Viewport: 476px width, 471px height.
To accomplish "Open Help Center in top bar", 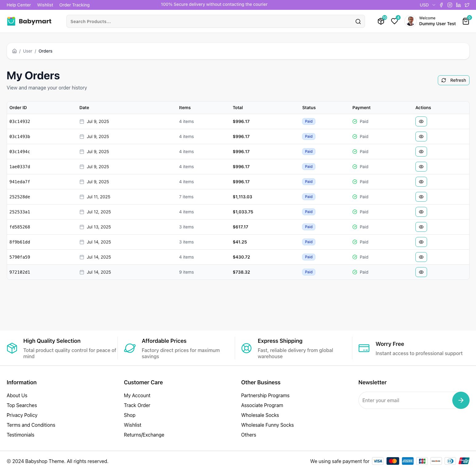I will [19, 5].
